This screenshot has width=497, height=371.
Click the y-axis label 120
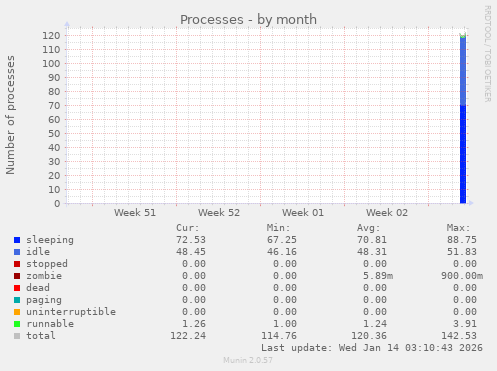pos(51,36)
